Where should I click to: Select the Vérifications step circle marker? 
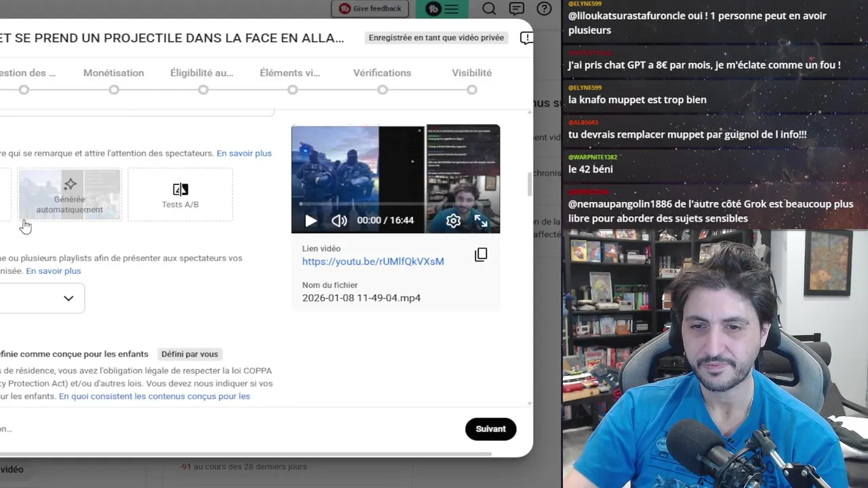pos(382,89)
